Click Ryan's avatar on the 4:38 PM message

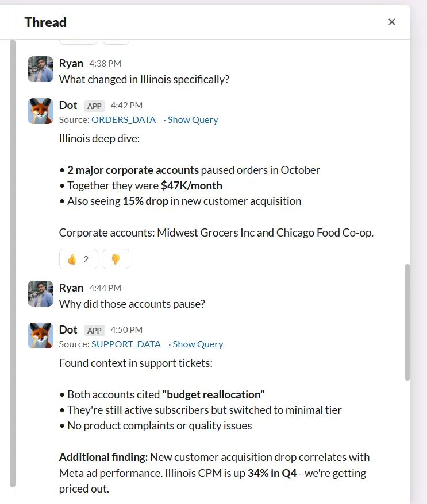pos(40,69)
